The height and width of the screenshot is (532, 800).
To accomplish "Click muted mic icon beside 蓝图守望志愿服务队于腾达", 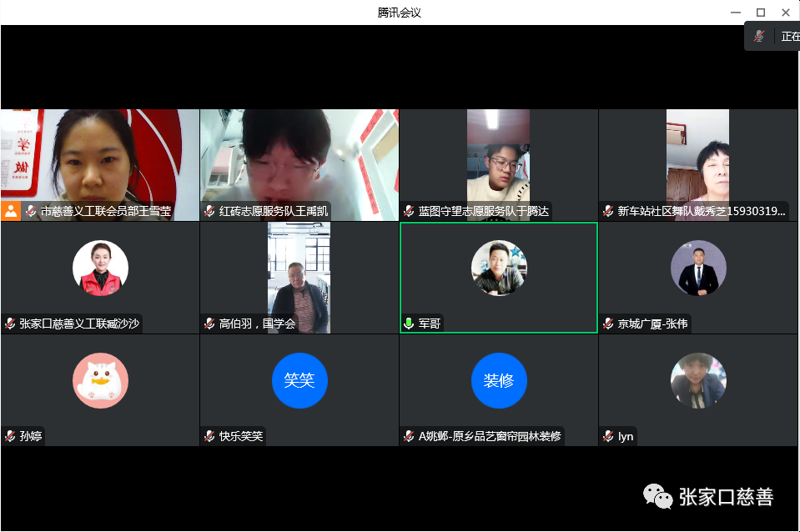I will click(x=410, y=212).
